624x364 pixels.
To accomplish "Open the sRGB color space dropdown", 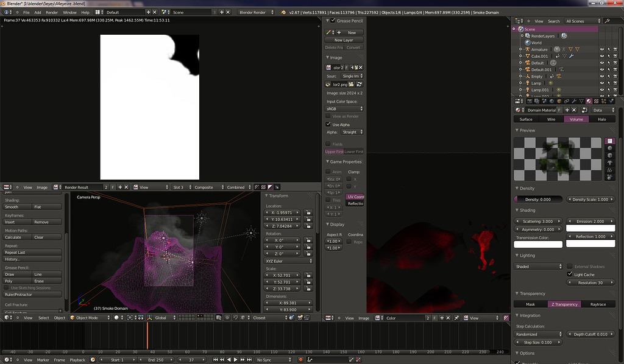I will click(344, 108).
